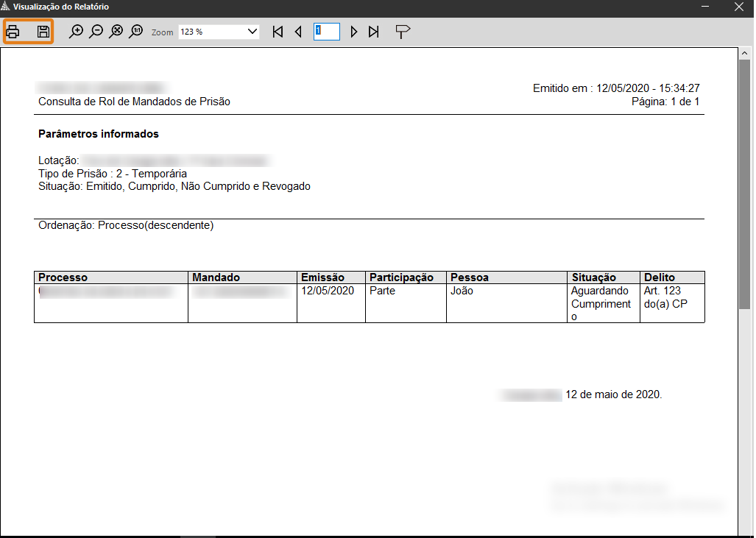Expand the Zoom percentage dropdown arrow

pyautogui.click(x=252, y=32)
